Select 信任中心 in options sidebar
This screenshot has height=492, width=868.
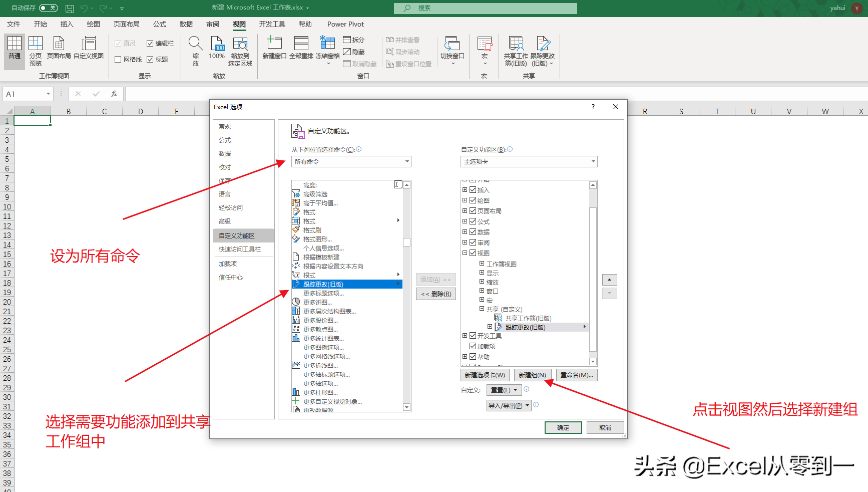(244, 277)
